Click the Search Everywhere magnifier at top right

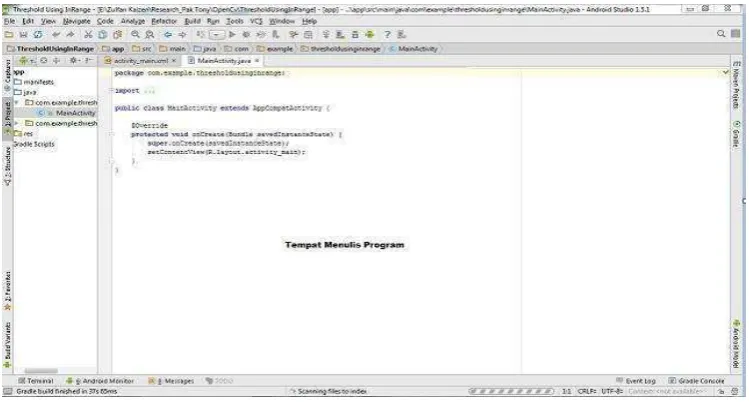coord(721,34)
